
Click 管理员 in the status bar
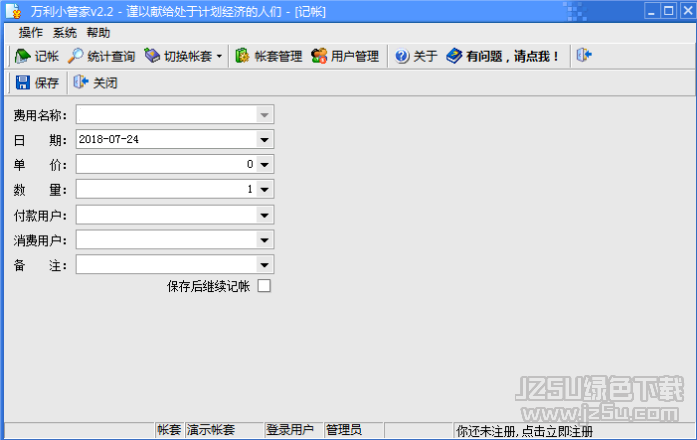tap(344, 430)
